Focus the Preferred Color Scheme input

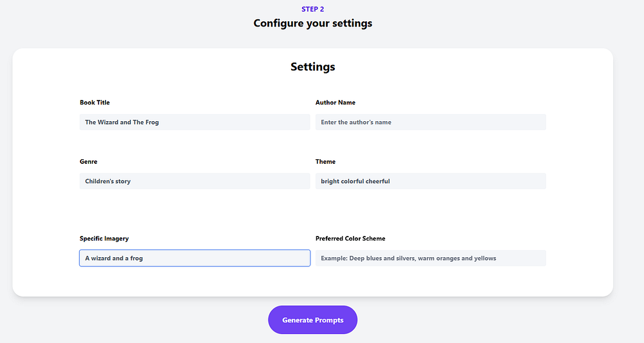click(430, 258)
